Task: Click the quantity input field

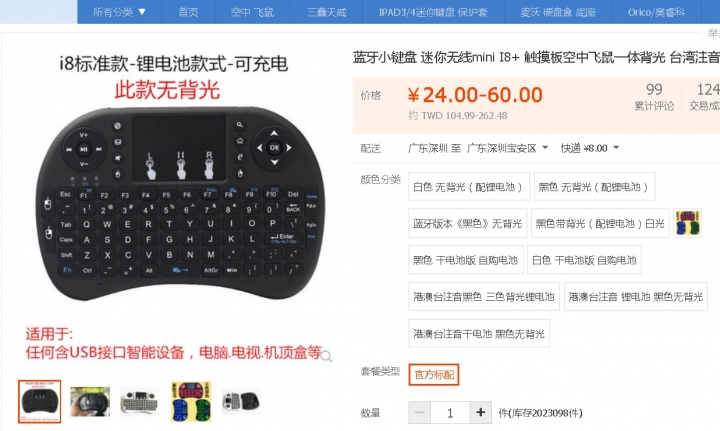Action: (450, 412)
